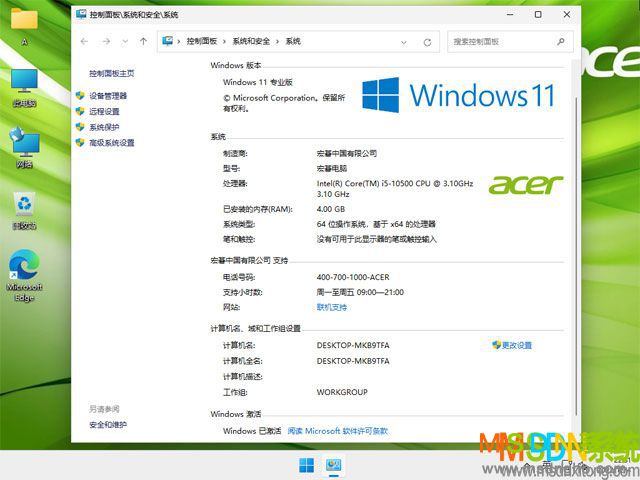Click the 64 位操作系统 system type value

point(376,224)
